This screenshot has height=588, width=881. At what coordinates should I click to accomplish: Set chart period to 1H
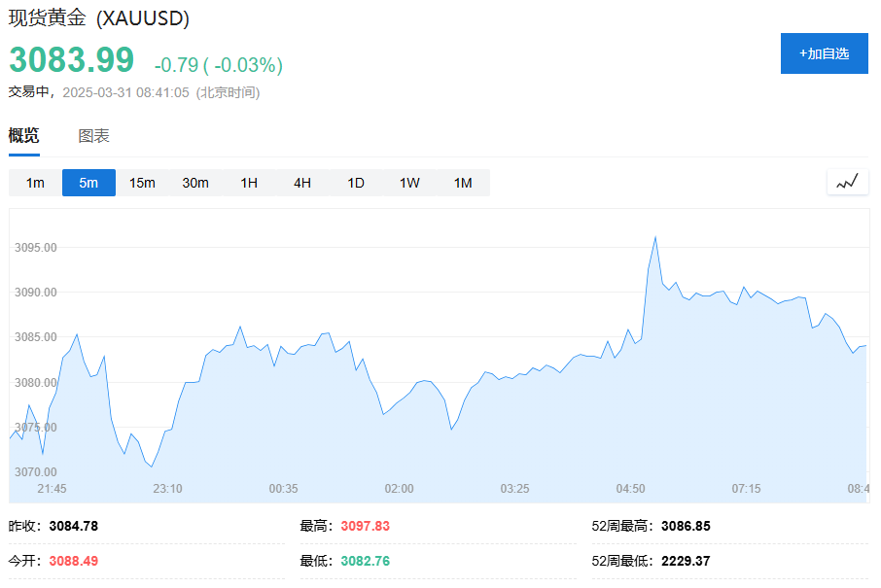(249, 183)
